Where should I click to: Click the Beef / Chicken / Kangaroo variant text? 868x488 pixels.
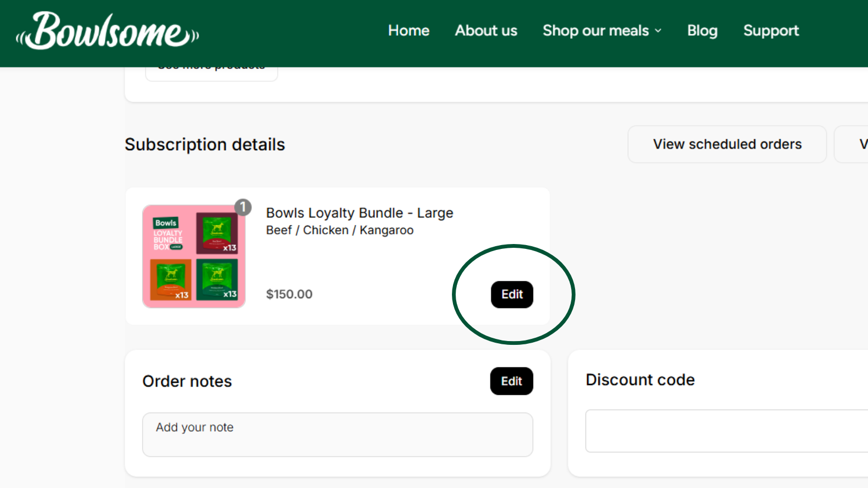340,230
